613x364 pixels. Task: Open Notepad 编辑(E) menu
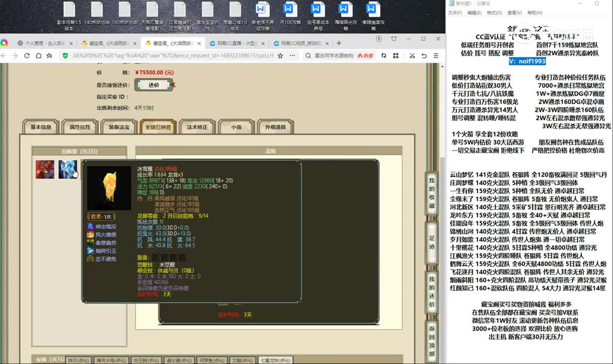tap(474, 13)
